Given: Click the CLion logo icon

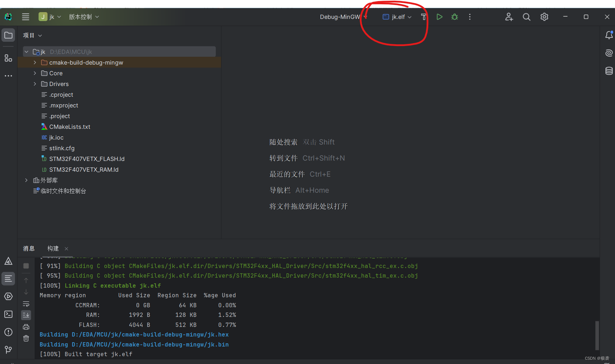Looking at the screenshot, I should pos(8,17).
